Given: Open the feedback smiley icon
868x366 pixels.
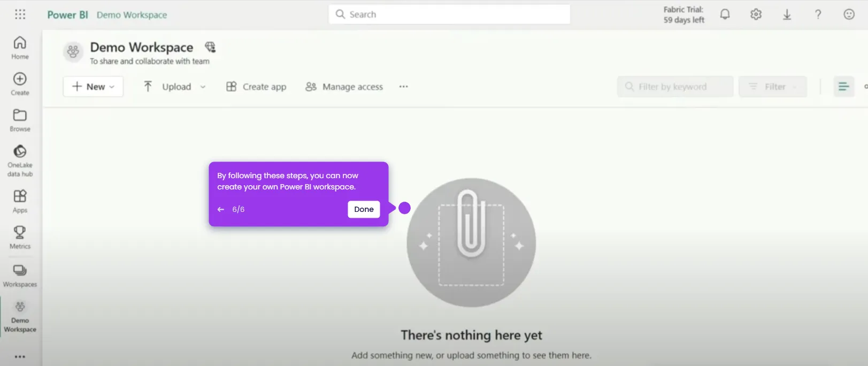Looking at the screenshot, I should [849, 14].
